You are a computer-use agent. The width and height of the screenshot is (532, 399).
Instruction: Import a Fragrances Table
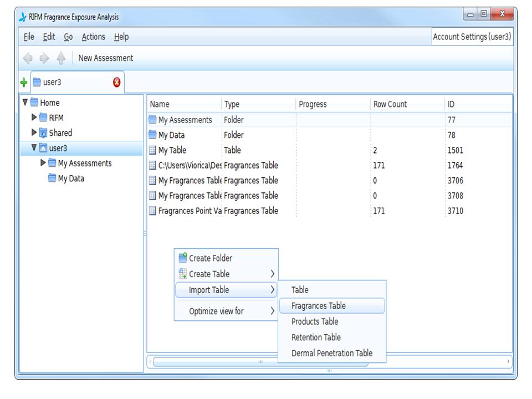(x=332, y=306)
